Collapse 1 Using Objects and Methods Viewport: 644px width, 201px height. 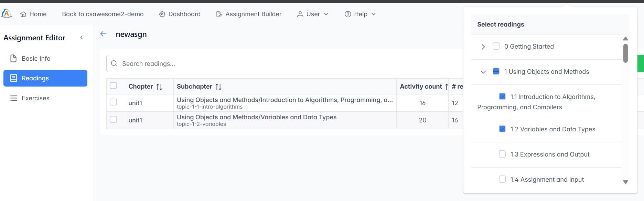[483, 72]
